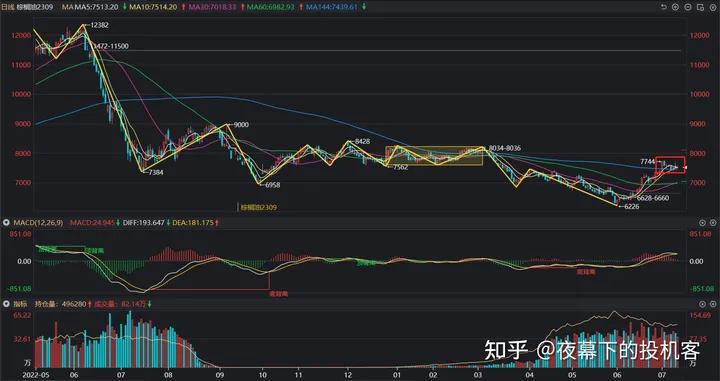
Task: Click the 12382 peak price label
Action: tap(100, 25)
